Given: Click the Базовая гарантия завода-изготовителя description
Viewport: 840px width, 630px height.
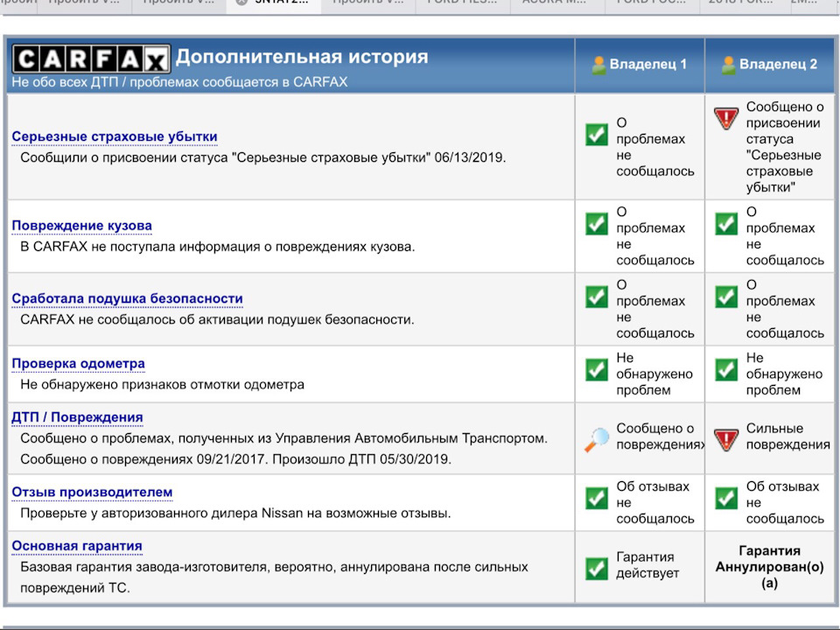Looking at the screenshot, I should pos(274,577).
